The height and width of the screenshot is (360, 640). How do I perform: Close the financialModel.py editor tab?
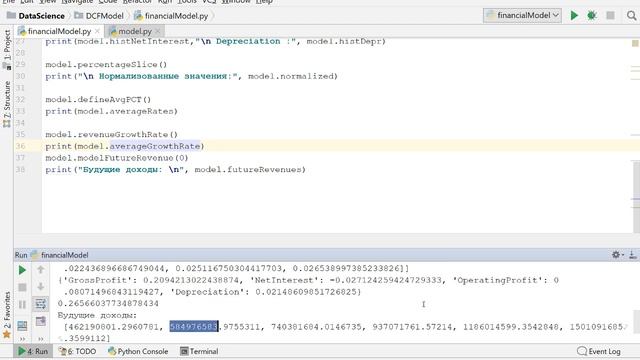point(97,31)
